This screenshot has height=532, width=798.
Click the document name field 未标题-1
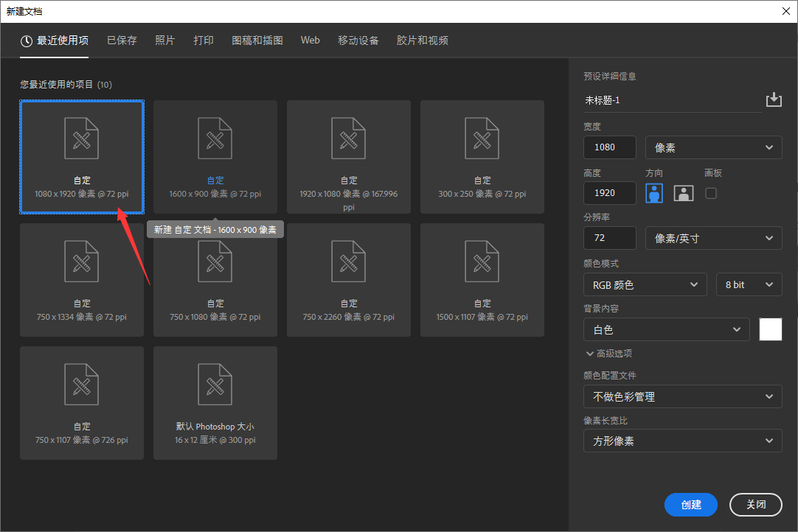click(x=673, y=100)
